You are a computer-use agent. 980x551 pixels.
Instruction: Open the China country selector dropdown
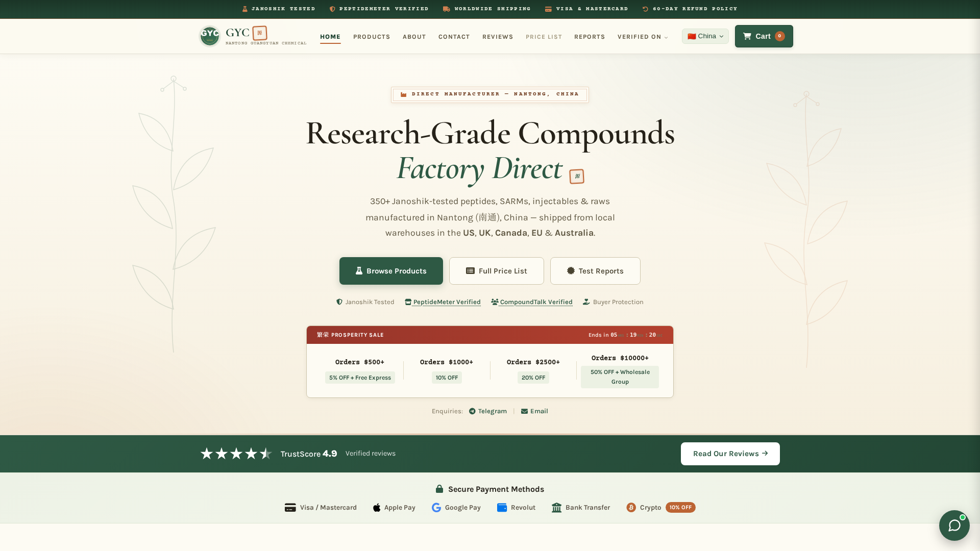point(705,36)
